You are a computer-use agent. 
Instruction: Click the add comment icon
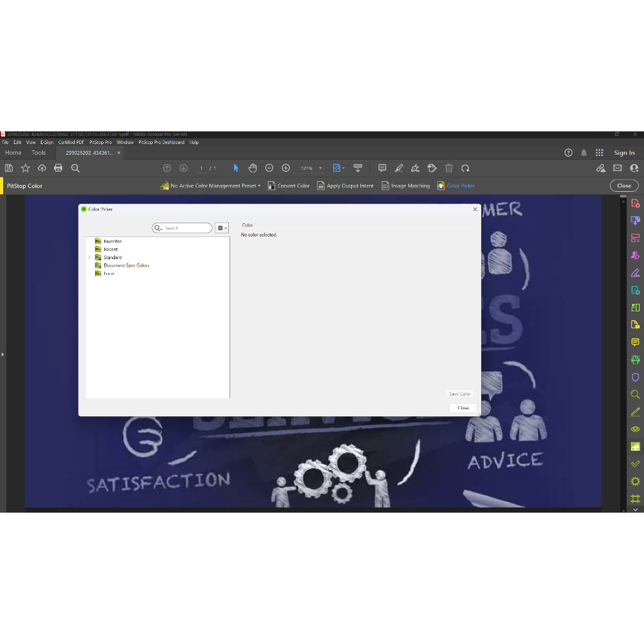pyautogui.click(x=382, y=168)
